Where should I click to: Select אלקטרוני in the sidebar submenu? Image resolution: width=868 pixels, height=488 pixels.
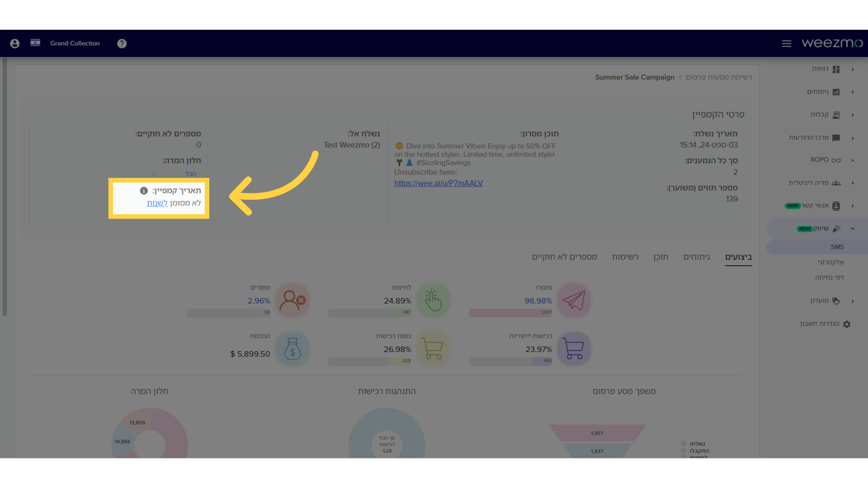(x=830, y=262)
